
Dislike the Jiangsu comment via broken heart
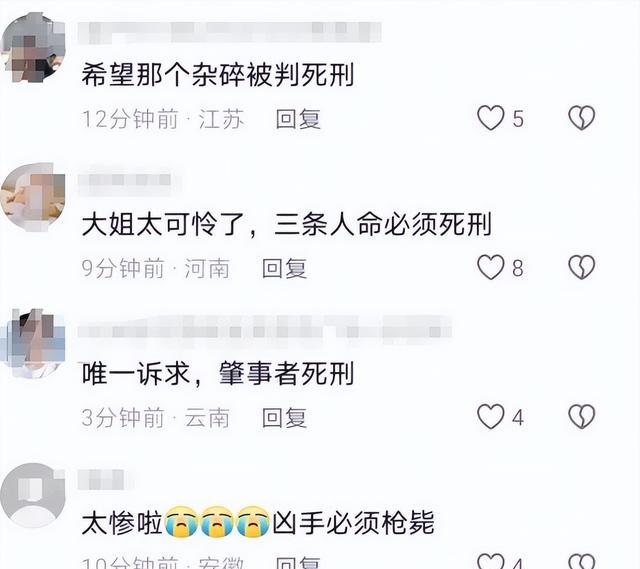coord(582,118)
